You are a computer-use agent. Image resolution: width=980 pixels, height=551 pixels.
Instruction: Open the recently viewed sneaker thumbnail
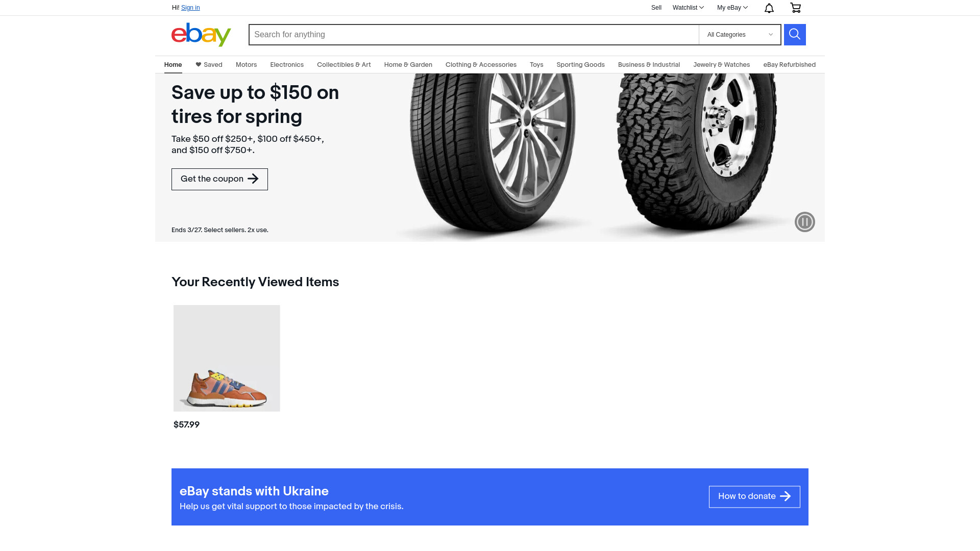(227, 358)
